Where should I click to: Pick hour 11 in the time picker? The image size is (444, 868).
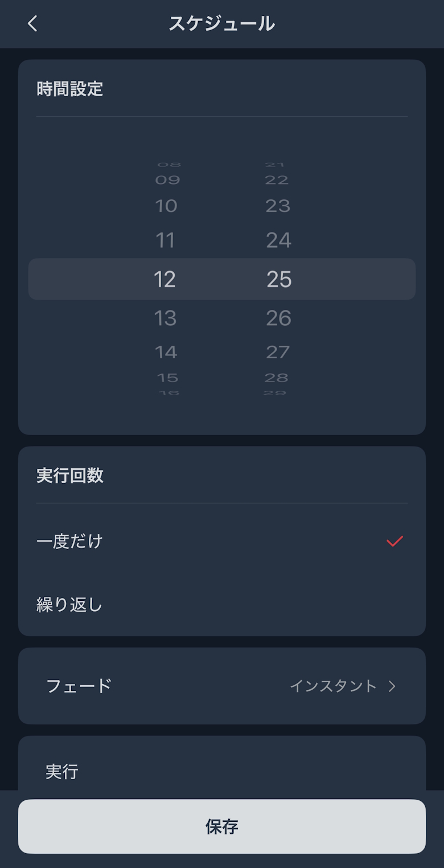coord(165,240)
